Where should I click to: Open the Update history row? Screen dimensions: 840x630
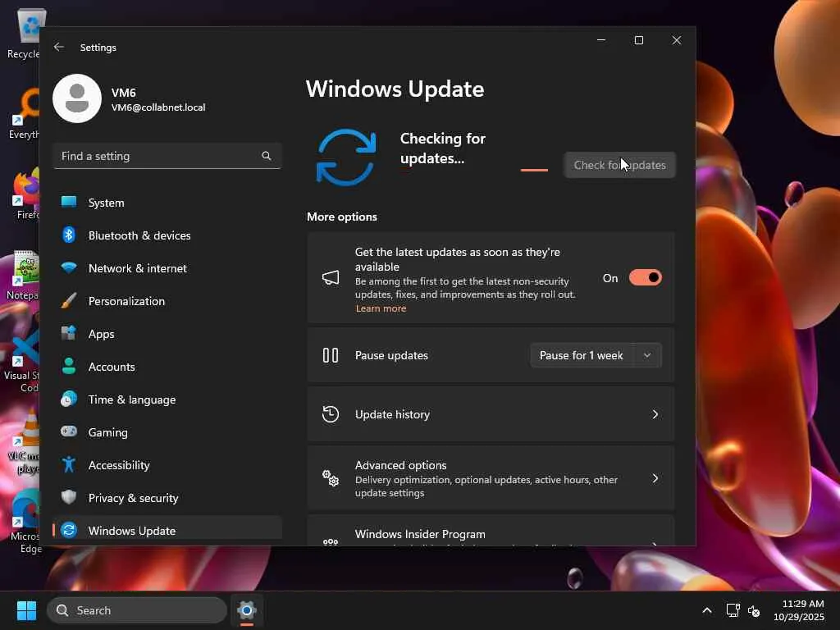tap(491, 414)
